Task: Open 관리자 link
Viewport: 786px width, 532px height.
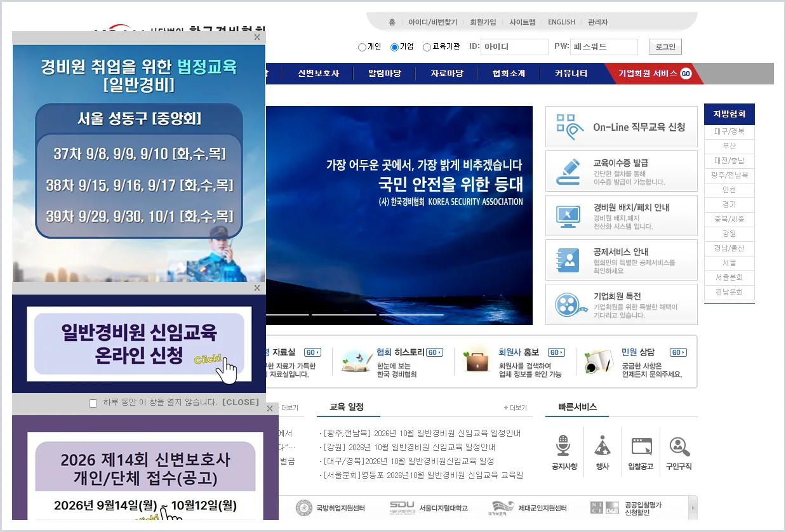Action: [598, 22]
